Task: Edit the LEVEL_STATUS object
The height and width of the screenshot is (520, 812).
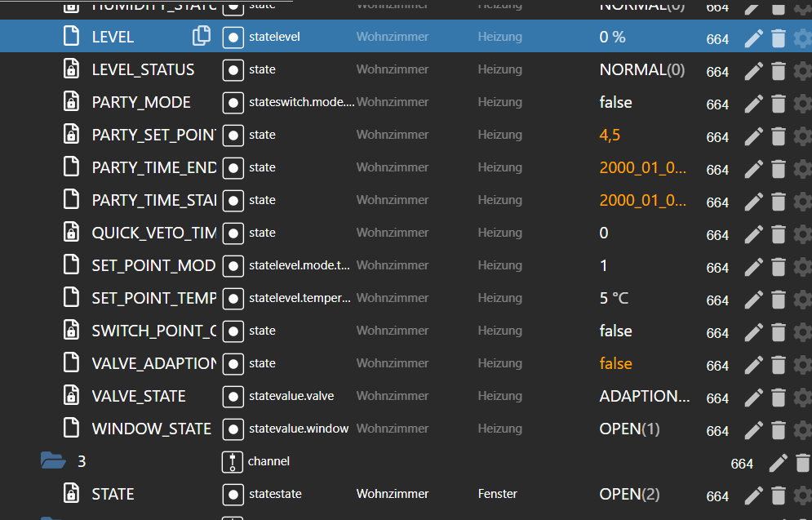Action: [x=753, y=70]
